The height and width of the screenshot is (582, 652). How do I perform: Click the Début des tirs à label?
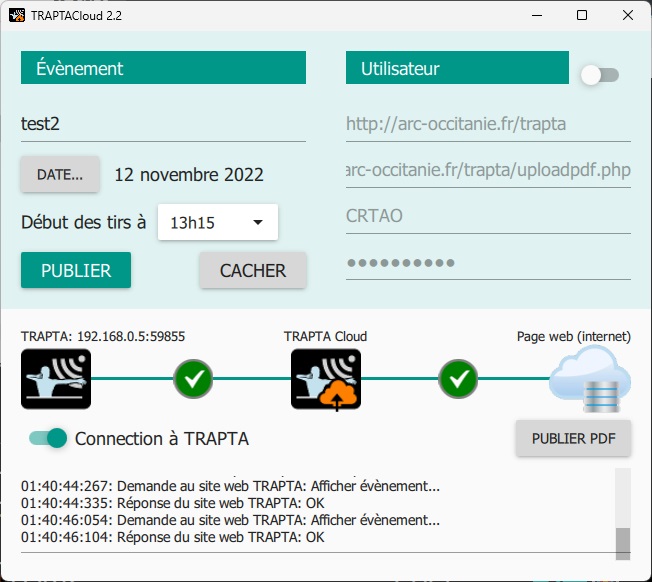[84, 222]
